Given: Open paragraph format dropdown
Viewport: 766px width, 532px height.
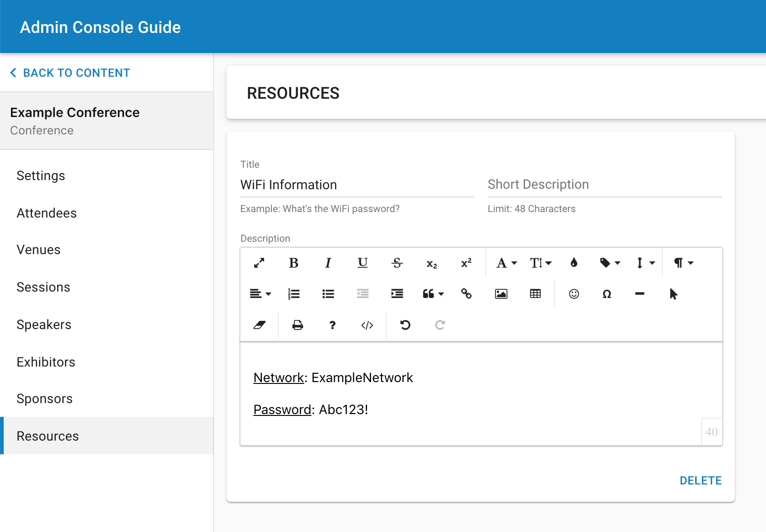Looking at the screenshot, I should coord(684,263).
